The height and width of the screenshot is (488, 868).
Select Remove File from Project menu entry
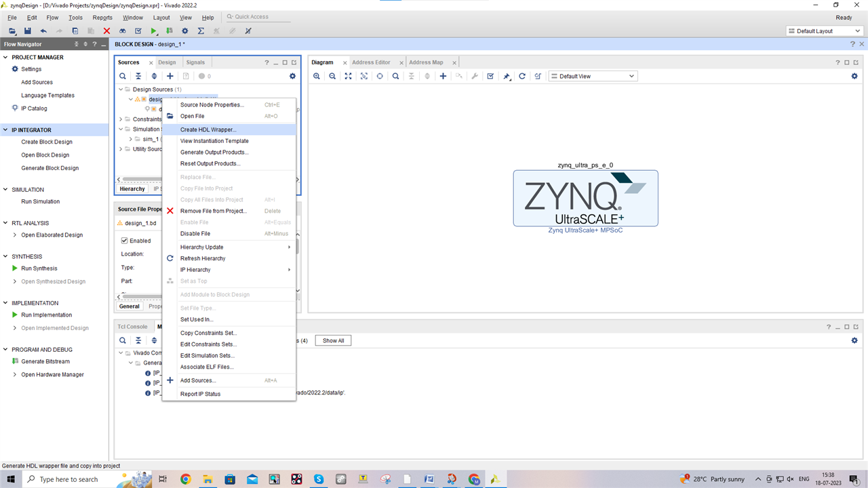pos(229,211)
